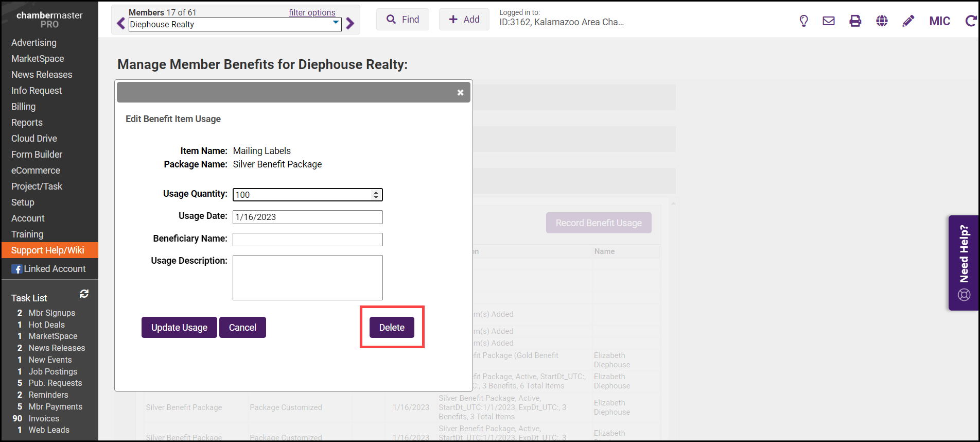Increase Usage Quantity with stepper arrow
Screen dimensions: 980x442
click(376, 192)
